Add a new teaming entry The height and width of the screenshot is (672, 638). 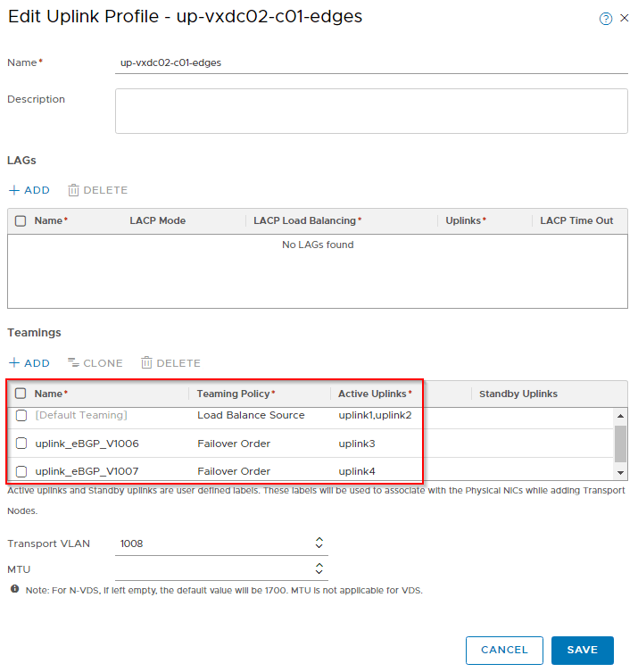pos(29,363)
